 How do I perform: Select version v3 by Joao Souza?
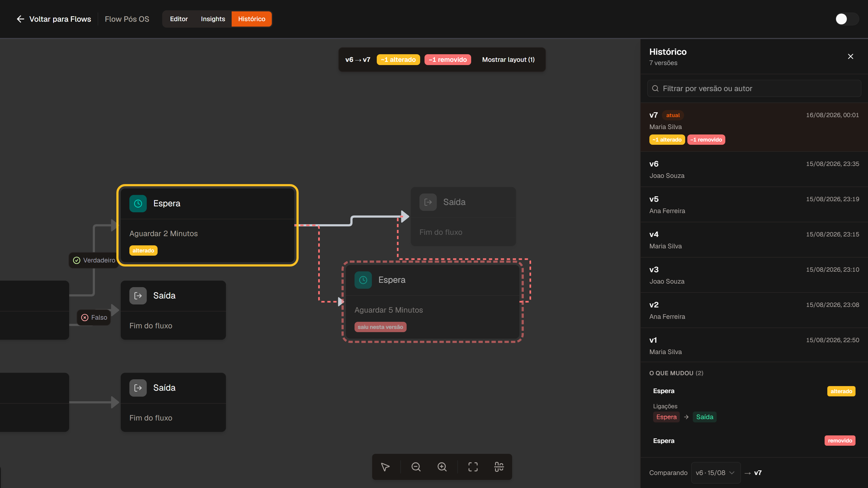[754, 275]
